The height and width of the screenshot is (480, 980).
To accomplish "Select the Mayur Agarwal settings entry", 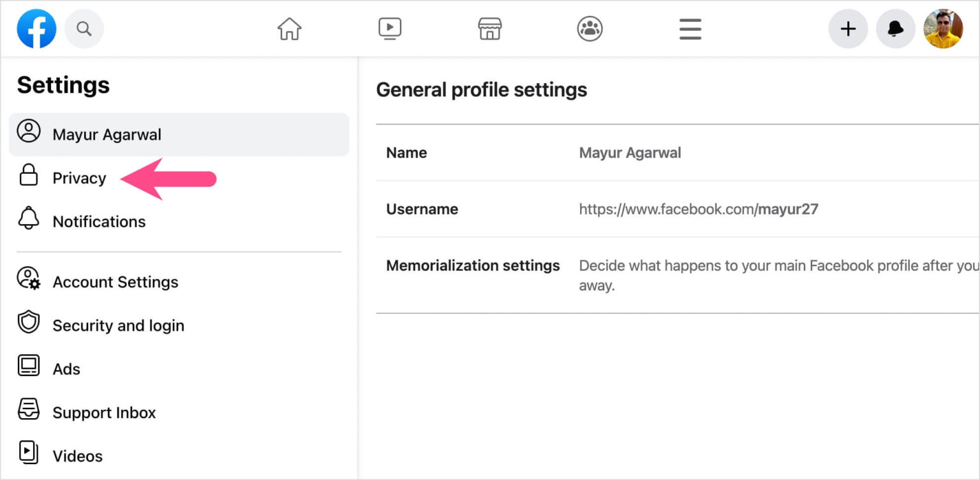I will (107, 134).
